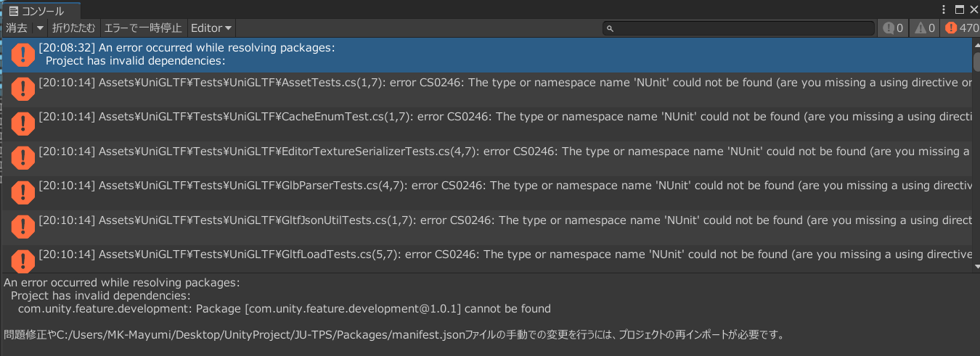This screenshot has height=356, width=980.
Task: Click error icon of GltfLoadTests.cs entry
Action: tap(23, 261)
